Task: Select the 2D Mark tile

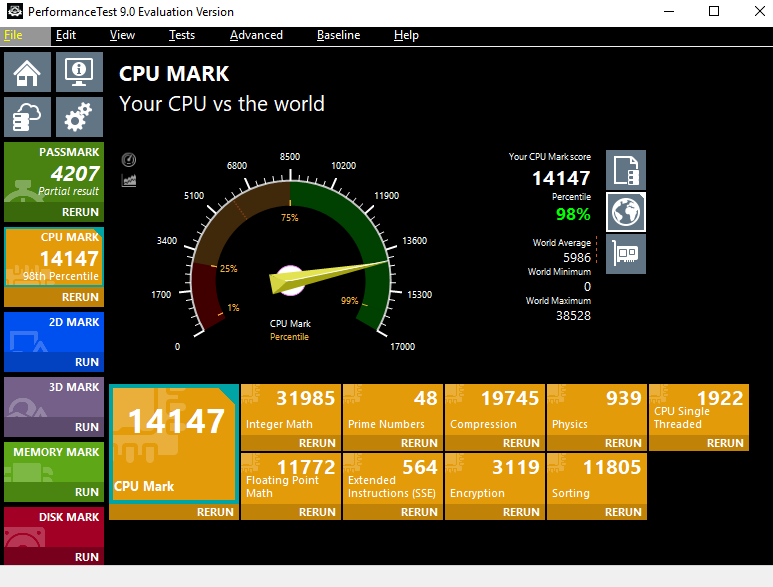Action: (x=54, y=332)
